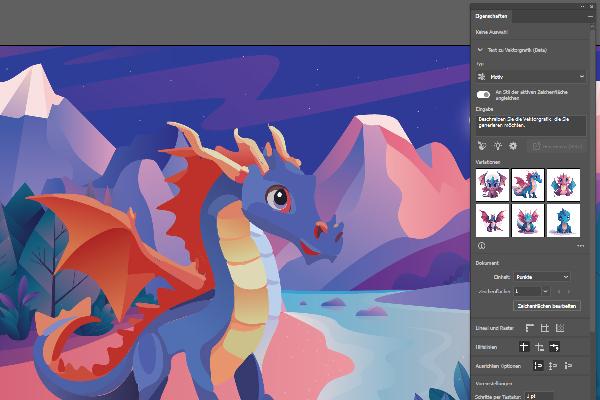Click the middle Hilfslinien lock guides icon
The height and width of the screenshot is (400, 600).
click(x=539, y=347)
